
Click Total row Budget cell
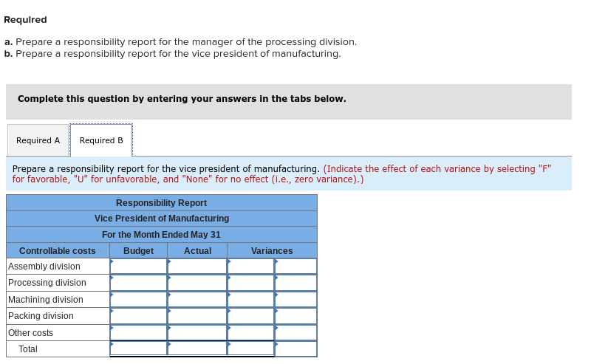(x=139, y=348)
